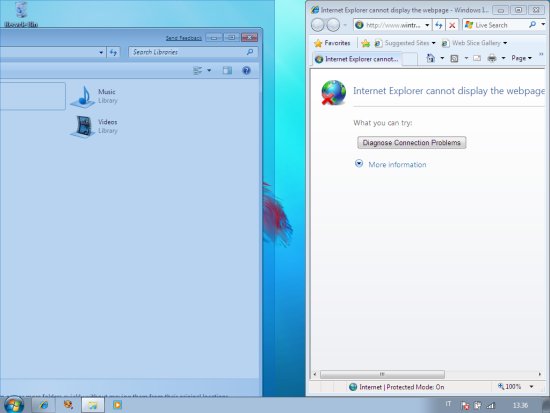Click the address bar URL field in Internet Explorer

[389, 25]
